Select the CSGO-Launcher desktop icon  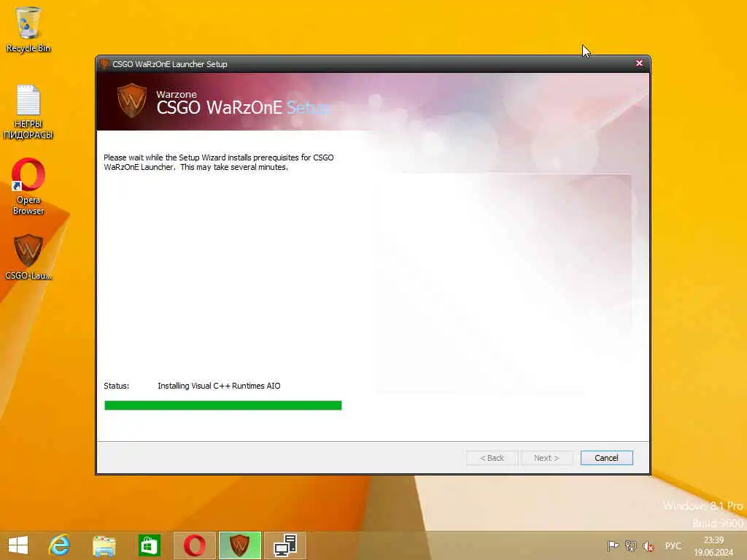(x=28, y=257)
